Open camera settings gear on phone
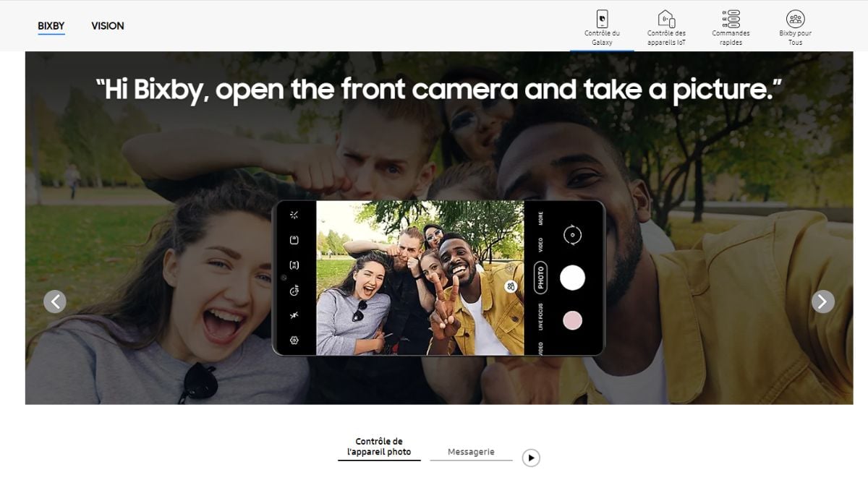The width and height of the screenshot is (868, 488). [294, 341]
